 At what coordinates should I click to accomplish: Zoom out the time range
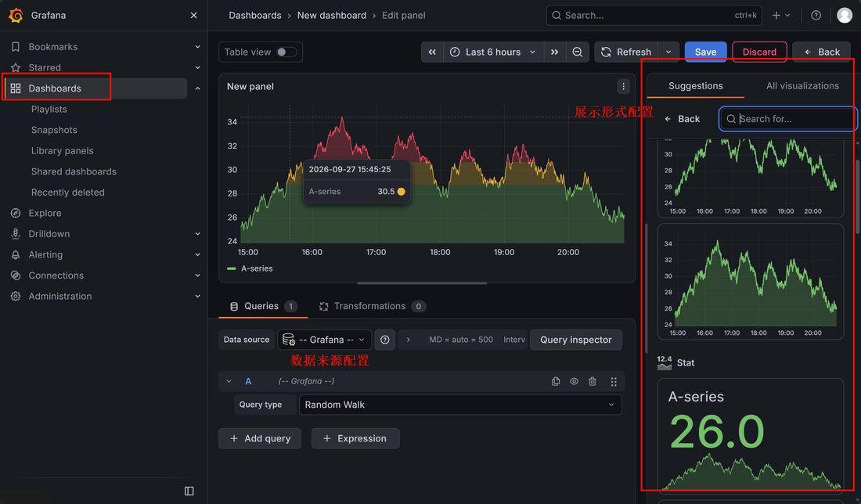[577, 52]
